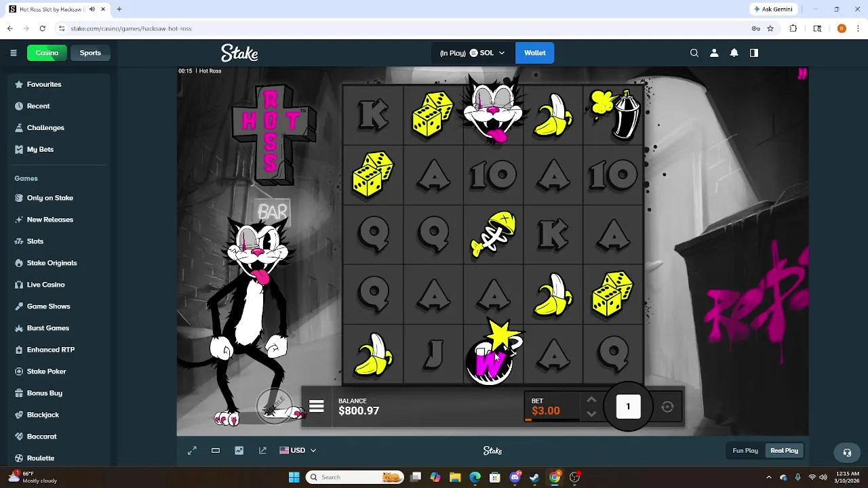Open autoplay spin settings icon
Viewport: 868px width, 488px height.
click(x=667, y=407)
